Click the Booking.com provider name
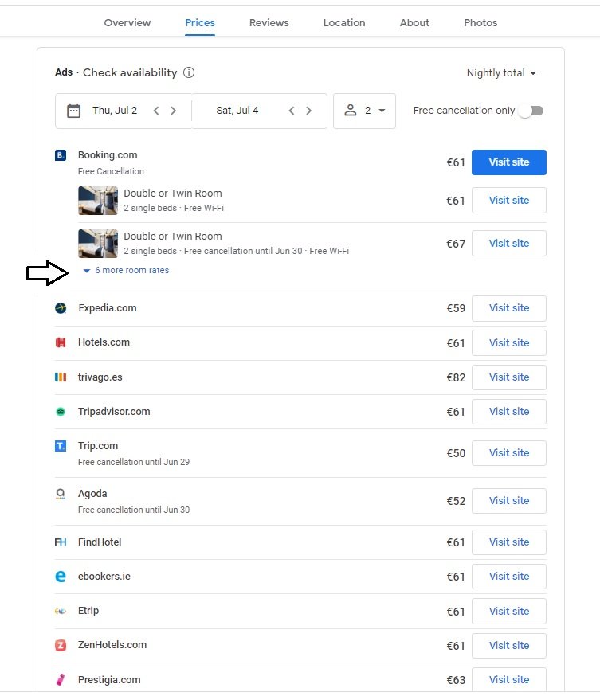Viewport: 600px width, 700px height. pyautogui.click(x=108, y=155)
